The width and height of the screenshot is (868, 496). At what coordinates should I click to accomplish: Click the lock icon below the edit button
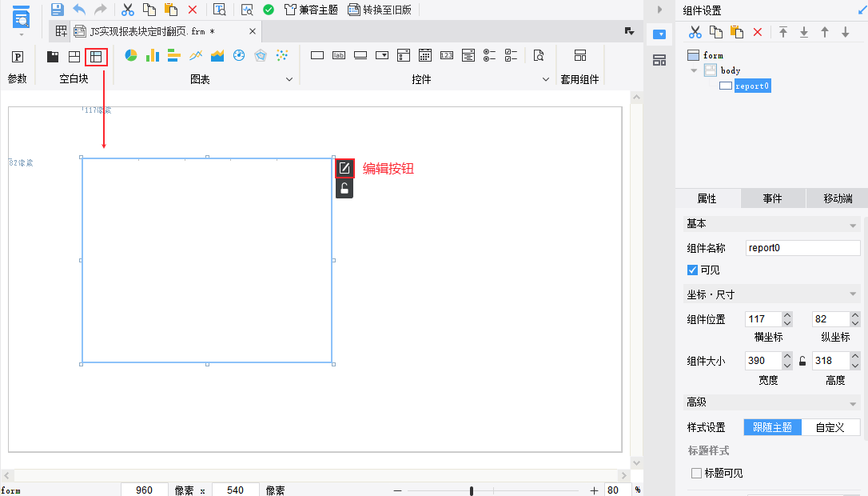(x=344, y=189)
